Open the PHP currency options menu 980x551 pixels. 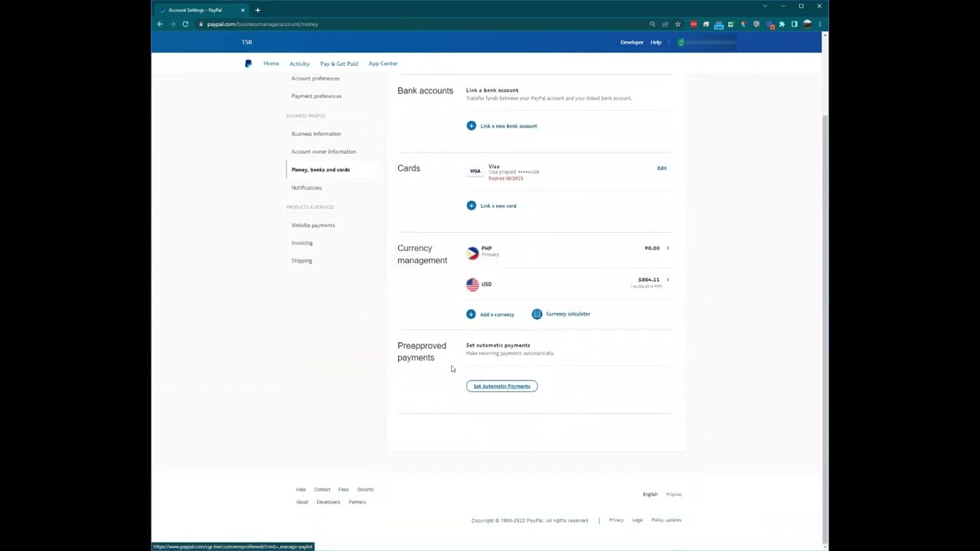(668, 248)
